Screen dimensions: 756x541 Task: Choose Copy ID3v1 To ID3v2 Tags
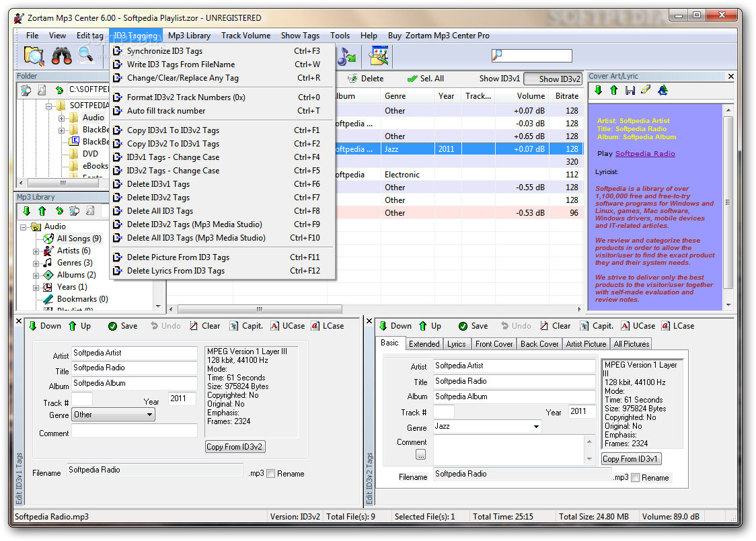(x=222, y=130)
